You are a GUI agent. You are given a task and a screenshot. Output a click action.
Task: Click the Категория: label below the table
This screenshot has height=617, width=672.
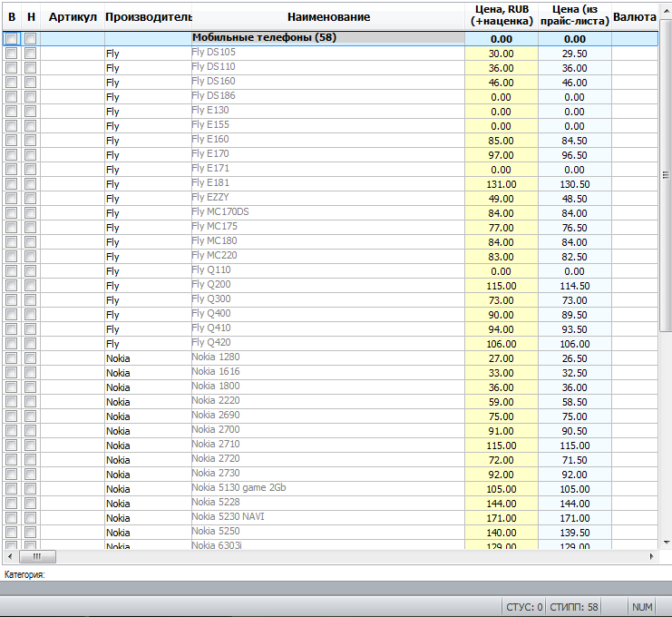tap(24, 574)
